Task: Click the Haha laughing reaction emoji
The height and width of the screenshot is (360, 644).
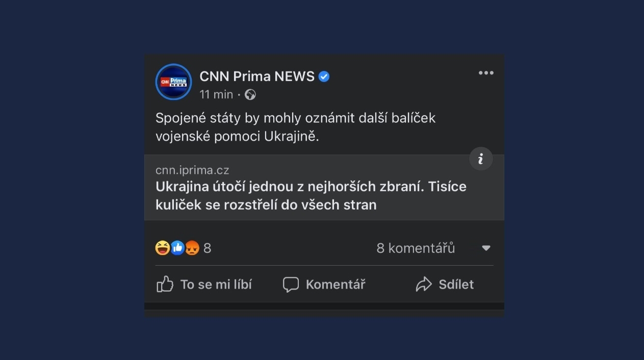Action: [x=162, y=248]
